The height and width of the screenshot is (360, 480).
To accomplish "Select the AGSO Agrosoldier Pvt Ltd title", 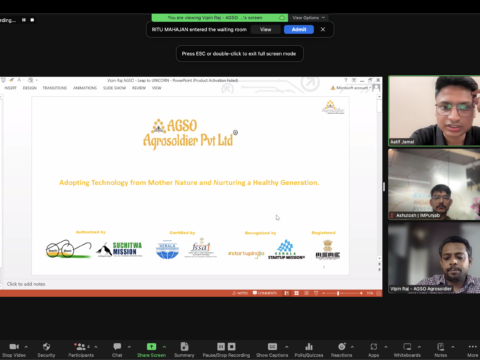I will coord(189,134).
